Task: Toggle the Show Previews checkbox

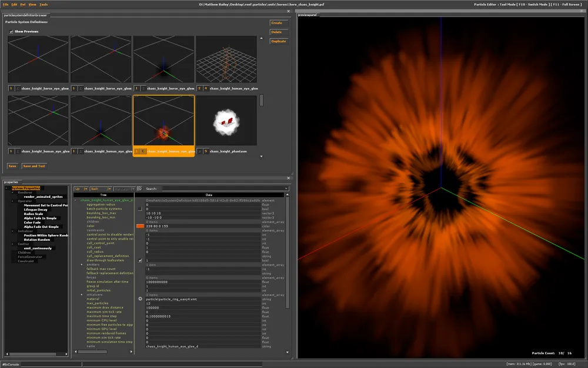Action: (11, 31)
